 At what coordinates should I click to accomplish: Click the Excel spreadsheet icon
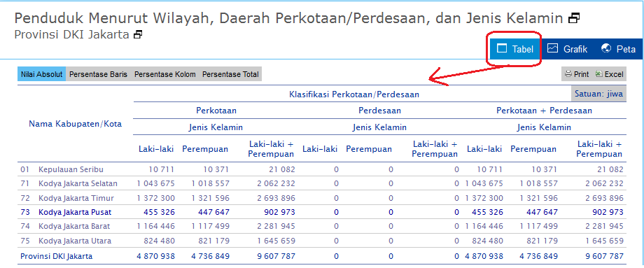tap(598, 74)
